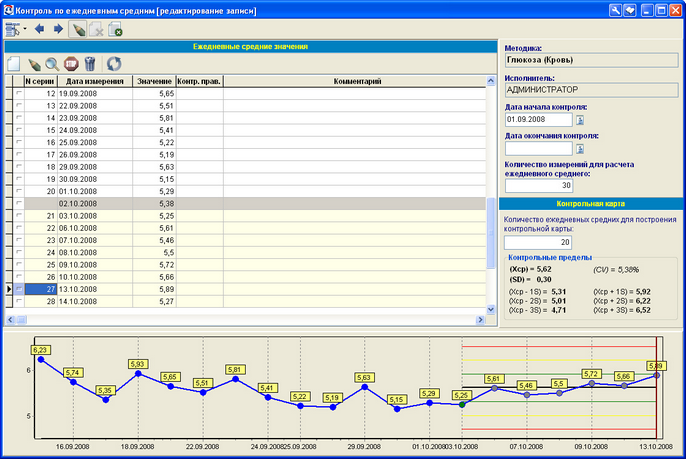Click the 'Методика' field Глюкоза (Кровь)

click(592, 60)
